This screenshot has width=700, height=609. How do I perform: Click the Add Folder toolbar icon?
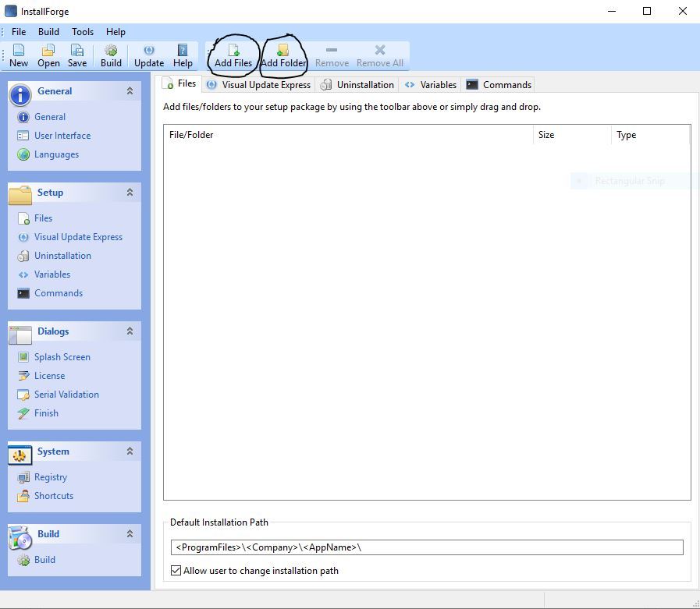point(283,51)
